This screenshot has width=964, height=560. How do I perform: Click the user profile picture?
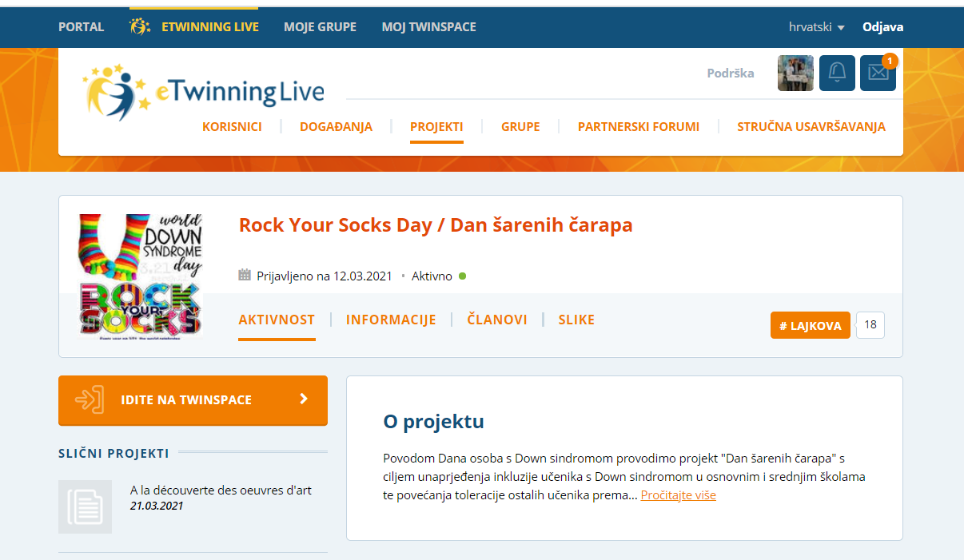click(795, 73)
